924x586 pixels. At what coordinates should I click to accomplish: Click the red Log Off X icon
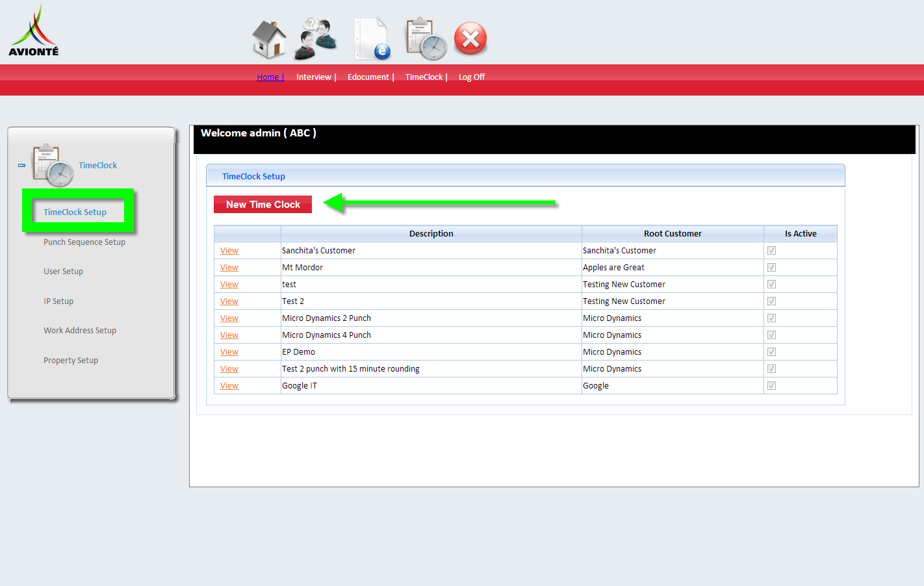(x=470, y=39)
